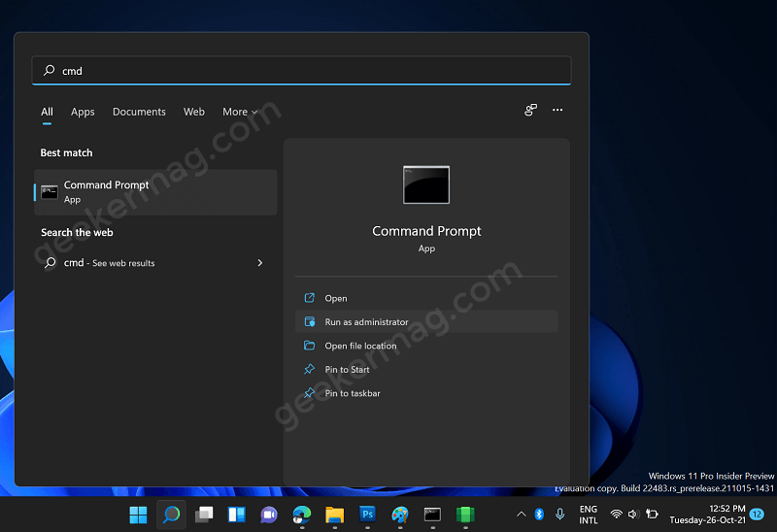Viewport: 777px width, 532px height.
Task: Switch to Photoshop on the taskbar
Action: [x=367, y=515]
